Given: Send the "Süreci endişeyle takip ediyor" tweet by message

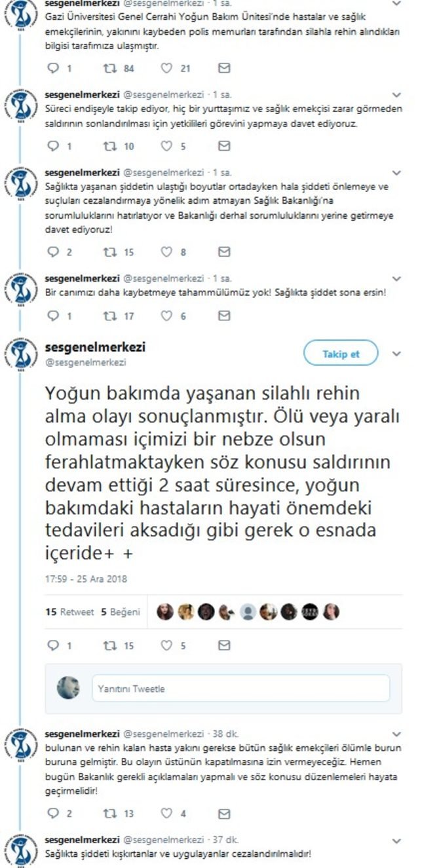Looking at the screenshot, I should (x=224, y=68).
